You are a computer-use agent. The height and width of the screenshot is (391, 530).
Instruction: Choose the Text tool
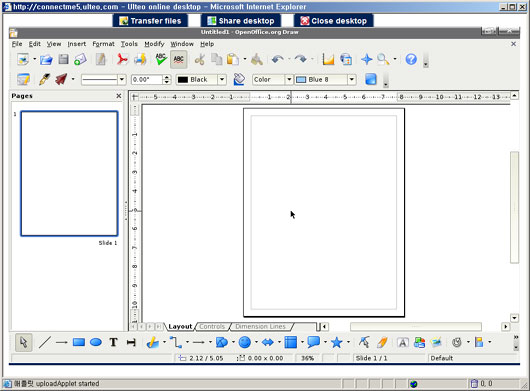pyautogui.click(x=113, y=342)
